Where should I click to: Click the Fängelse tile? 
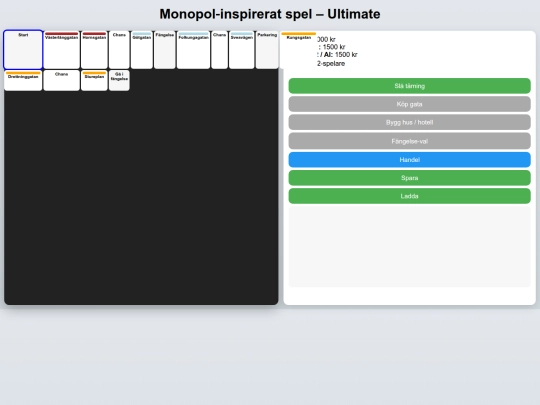point(165,50)
